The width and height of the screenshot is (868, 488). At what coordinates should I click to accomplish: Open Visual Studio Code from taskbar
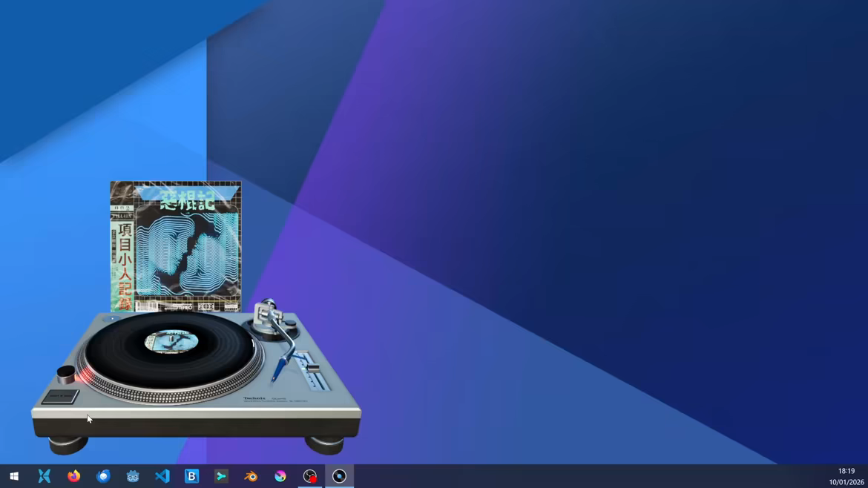point(162,476)
